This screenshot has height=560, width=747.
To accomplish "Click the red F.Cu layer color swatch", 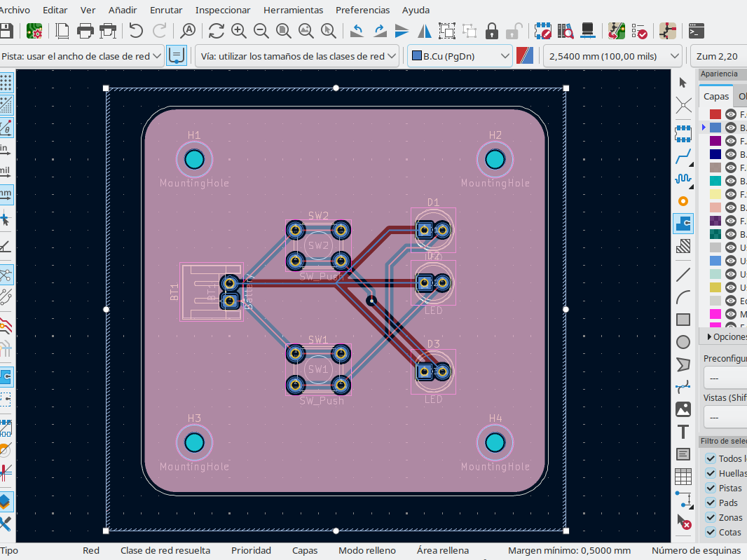I will point(715,114).
